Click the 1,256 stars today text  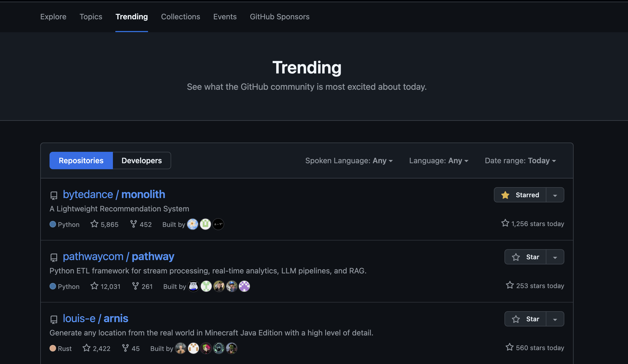tap(533, 224)
